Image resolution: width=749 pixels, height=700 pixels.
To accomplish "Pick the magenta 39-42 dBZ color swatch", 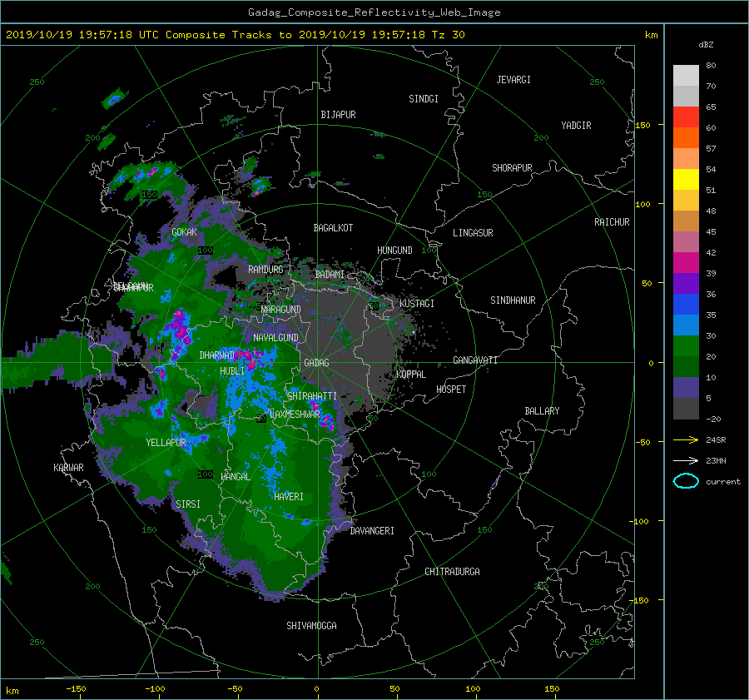I will (686, 263).
